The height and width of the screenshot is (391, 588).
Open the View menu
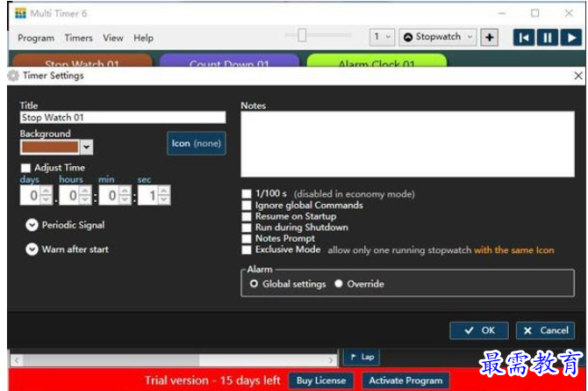(x=113, y=38)
